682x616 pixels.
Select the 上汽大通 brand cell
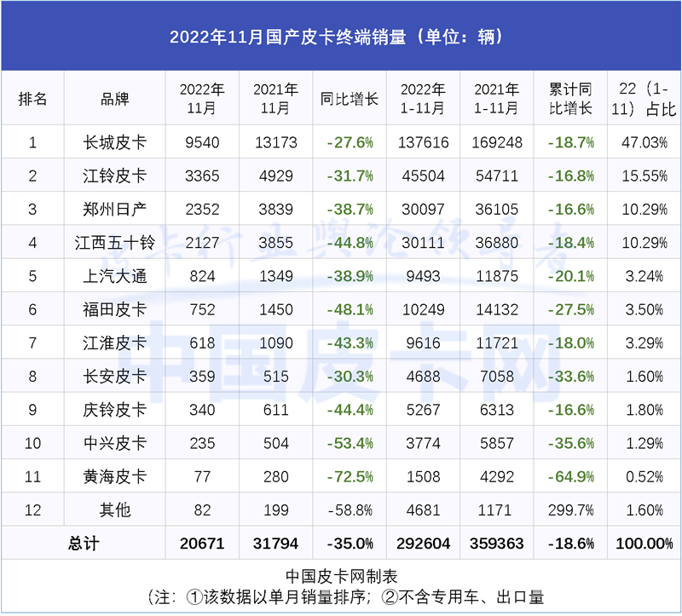click(115, 276)
